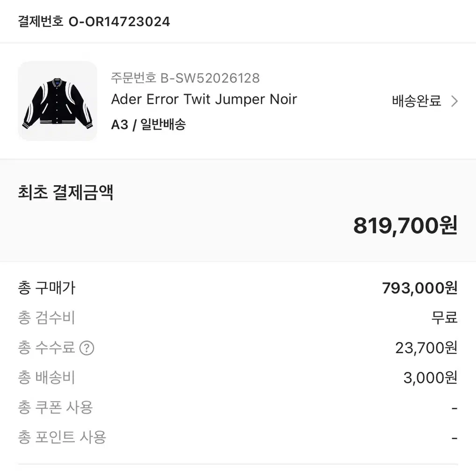The width and height of the screenshot is (476, 476).
Task: Click the 3,000원 shipping cost
Action: [430, 378]
